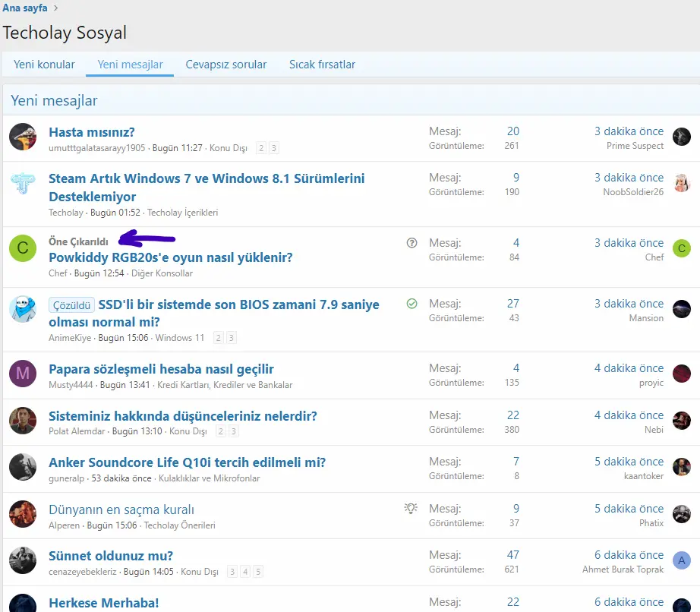Open AnimeKiye avatar on SSD thread

pyautogui.click(x=23, y=309)
